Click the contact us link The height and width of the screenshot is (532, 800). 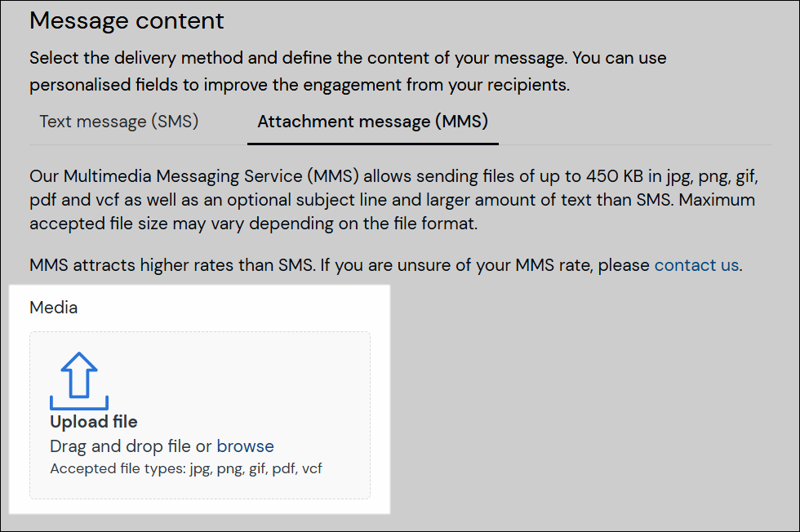coord(696,265)
